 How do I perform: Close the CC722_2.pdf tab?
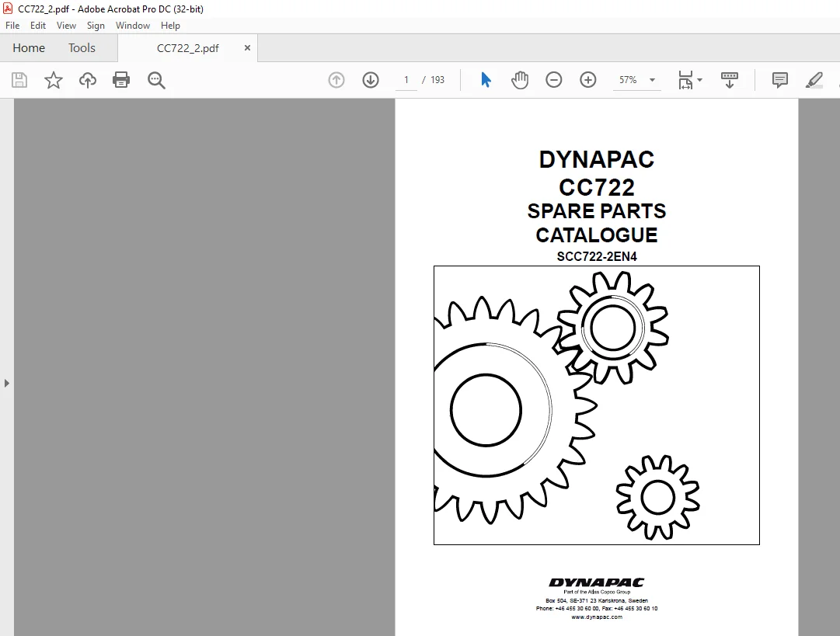click(x=248, y=47)
